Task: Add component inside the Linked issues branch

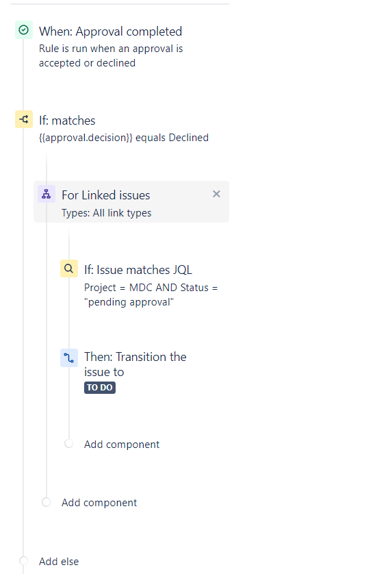Action: coord(122,445)
